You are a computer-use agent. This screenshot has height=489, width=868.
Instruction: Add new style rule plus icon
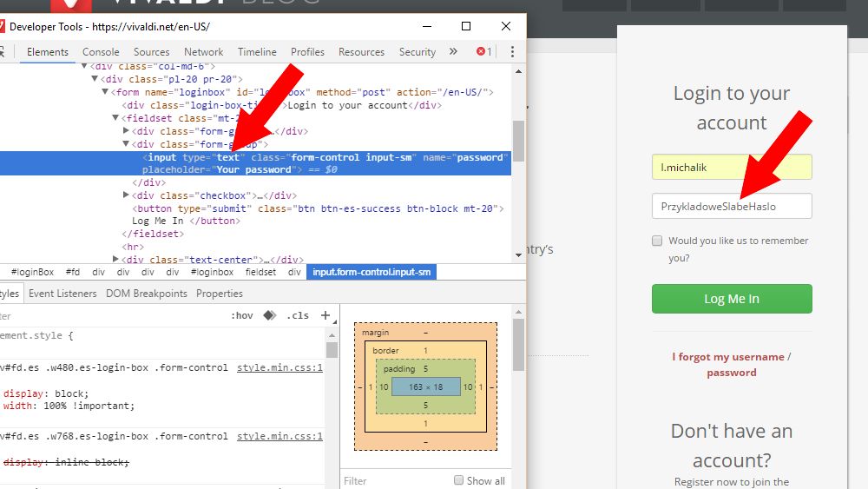(x=325, y=315)
